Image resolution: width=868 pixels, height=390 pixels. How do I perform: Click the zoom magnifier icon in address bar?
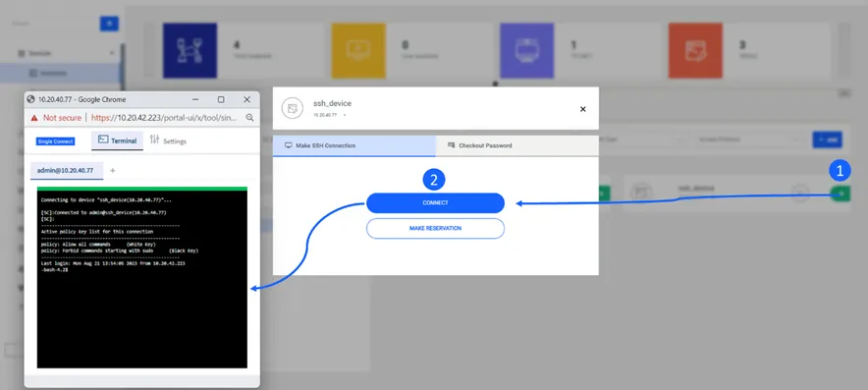[x=249, y=118]
